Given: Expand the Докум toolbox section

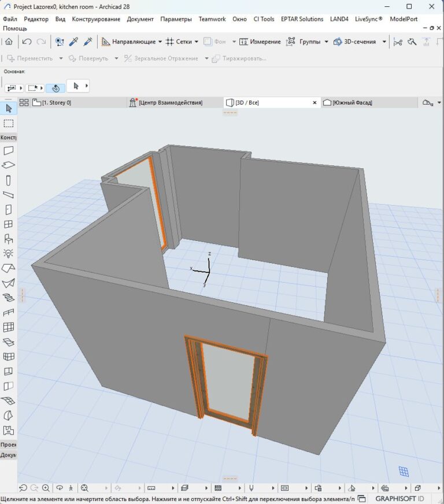Looking at the screenshot, I should pyautogui.click(x=8, y=455).
